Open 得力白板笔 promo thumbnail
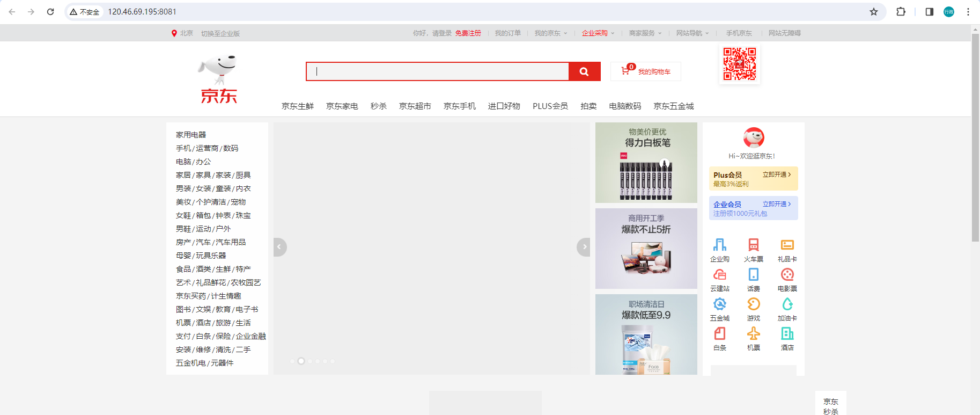This screenshot has width=980, height=415. click(x=646, y=163)
